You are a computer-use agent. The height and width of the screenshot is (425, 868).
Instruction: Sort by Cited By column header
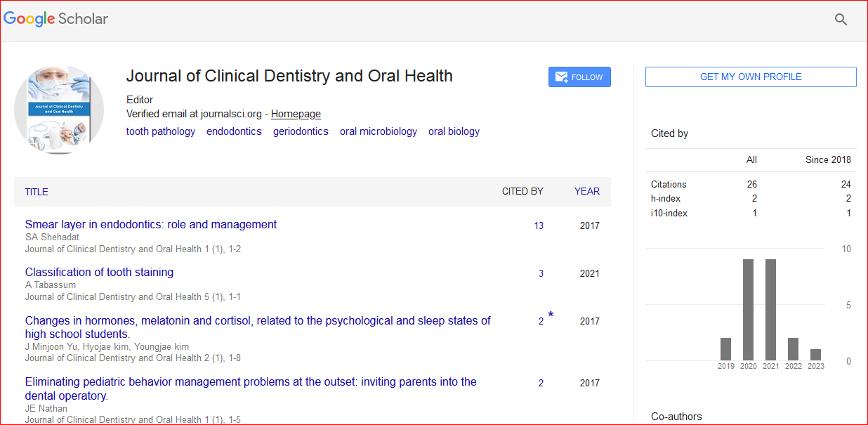[x=522, y=191]
